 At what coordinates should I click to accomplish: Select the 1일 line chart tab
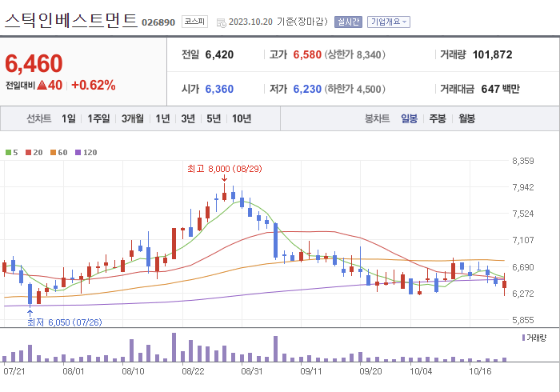[x=69, y=118]
